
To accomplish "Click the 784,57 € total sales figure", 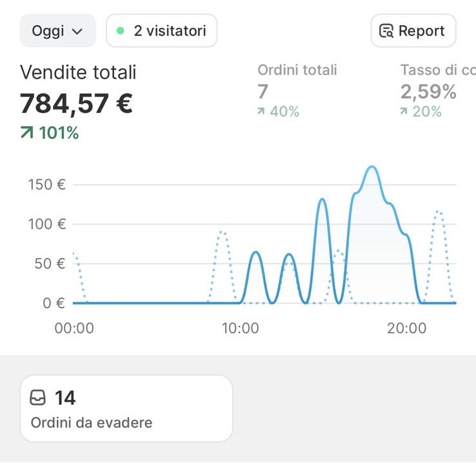I will tap(76, 104).
